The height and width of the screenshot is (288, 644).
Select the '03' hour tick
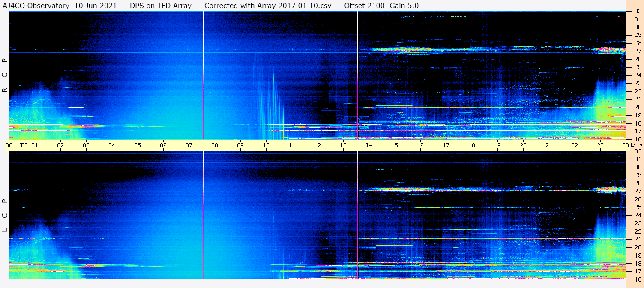click(x=86, y=145)
